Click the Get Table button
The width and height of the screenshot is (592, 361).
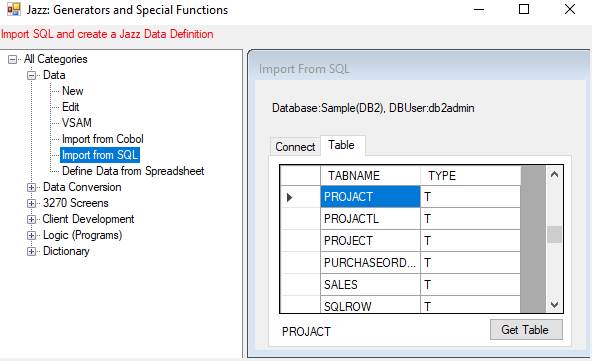526,330
